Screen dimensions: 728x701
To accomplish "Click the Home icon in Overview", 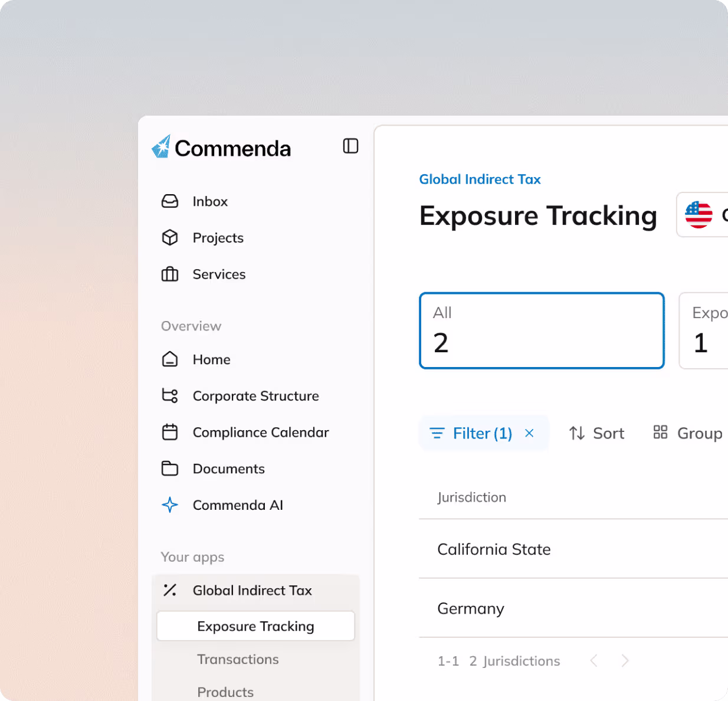I will 170,359.
